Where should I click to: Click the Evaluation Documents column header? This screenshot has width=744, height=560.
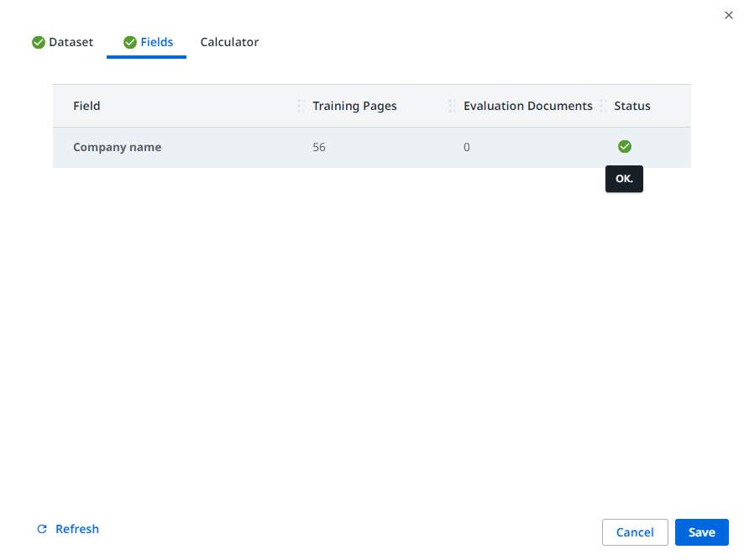[x=527, y=106]
